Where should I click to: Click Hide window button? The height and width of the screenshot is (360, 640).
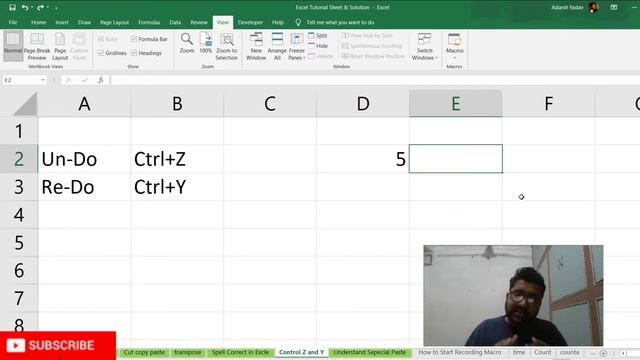click(x=318, y=46)
